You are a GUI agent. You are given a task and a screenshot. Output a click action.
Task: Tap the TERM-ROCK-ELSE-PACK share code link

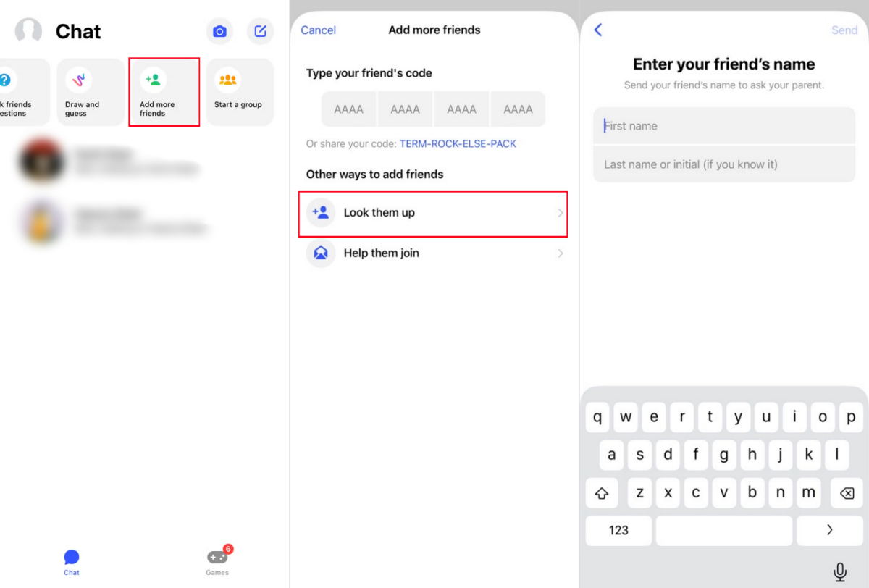coord(458,143)
